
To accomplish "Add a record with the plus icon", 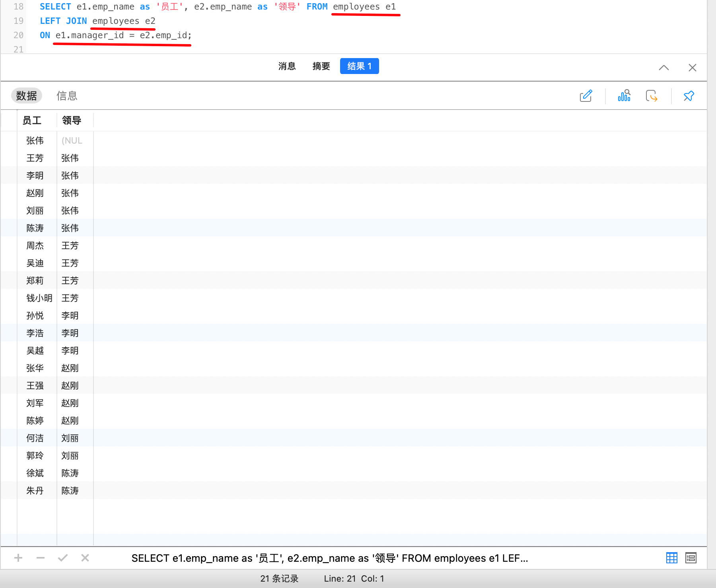I will 18,558.
